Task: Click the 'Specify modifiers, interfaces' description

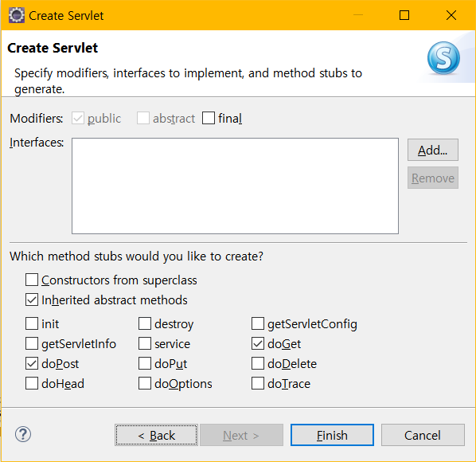Action: [188, 81]
